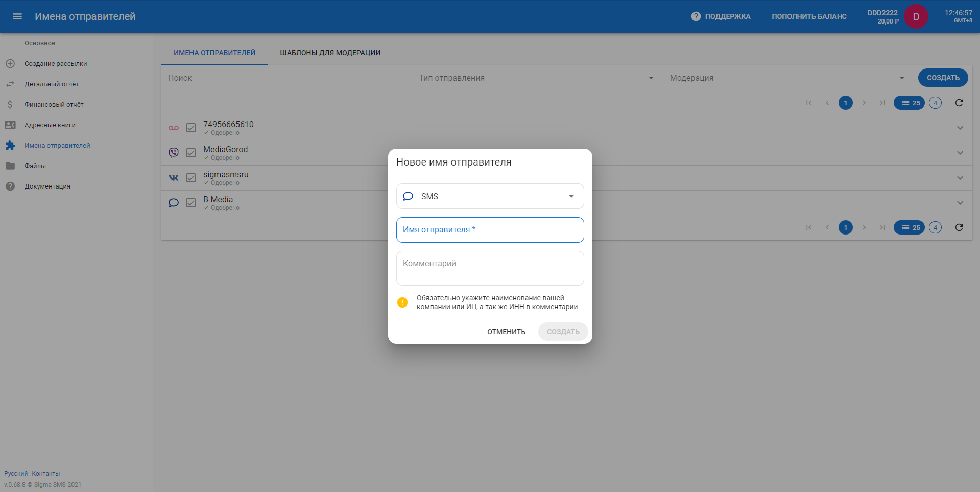980x492 pixels.
Task: Click the top refresh icon
Action: [959, 103]
